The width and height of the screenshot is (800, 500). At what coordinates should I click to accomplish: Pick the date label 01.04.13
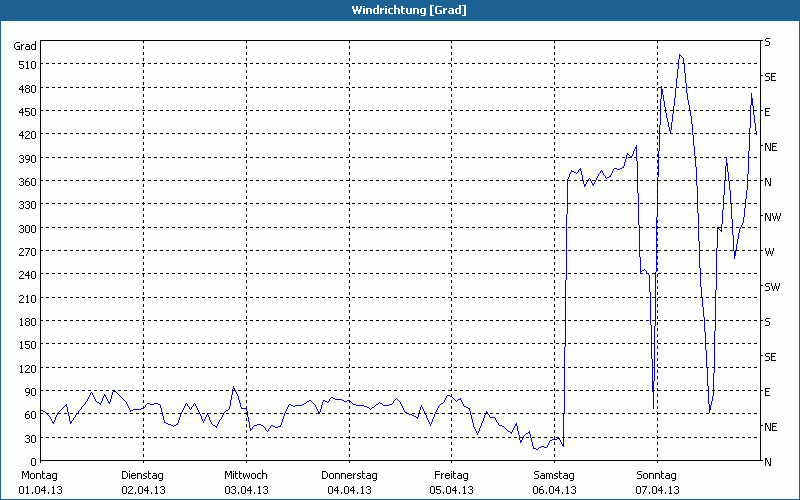click(x=40, y=490)
